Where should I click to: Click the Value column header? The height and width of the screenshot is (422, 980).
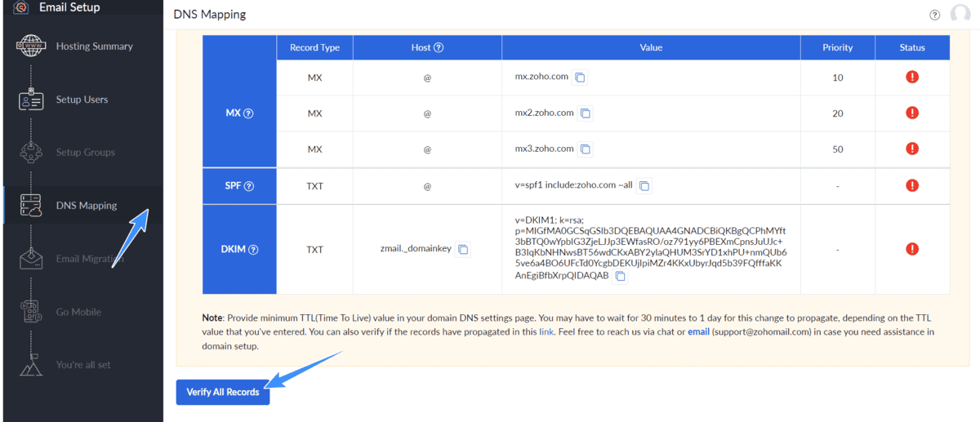tap(651, 47)
